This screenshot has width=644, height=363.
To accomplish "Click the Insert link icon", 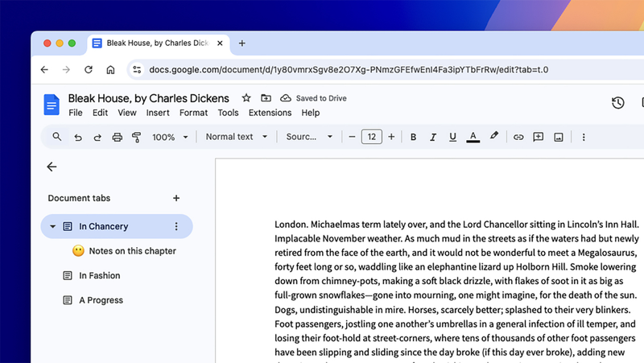I will point(518,138).
